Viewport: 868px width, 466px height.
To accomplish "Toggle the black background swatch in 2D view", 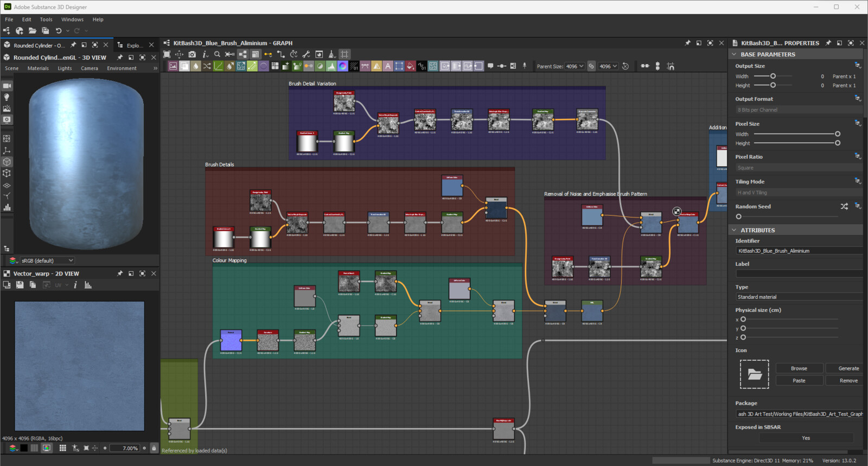I will (x=24, y=448).
